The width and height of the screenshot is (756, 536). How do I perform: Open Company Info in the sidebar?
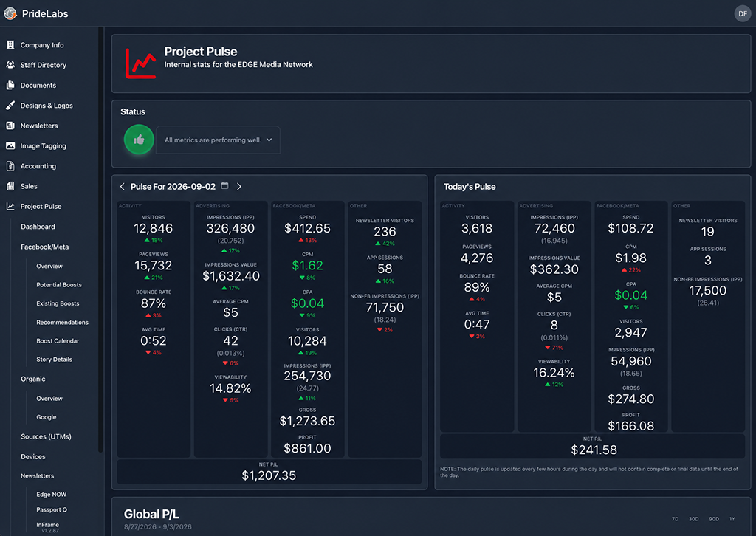[42, 45]
